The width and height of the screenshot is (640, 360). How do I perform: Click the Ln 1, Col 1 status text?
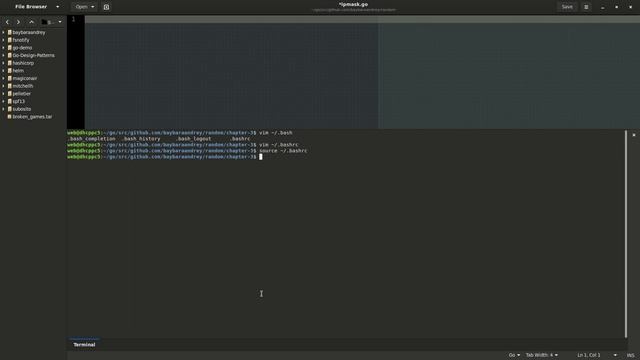click(589, 355)
